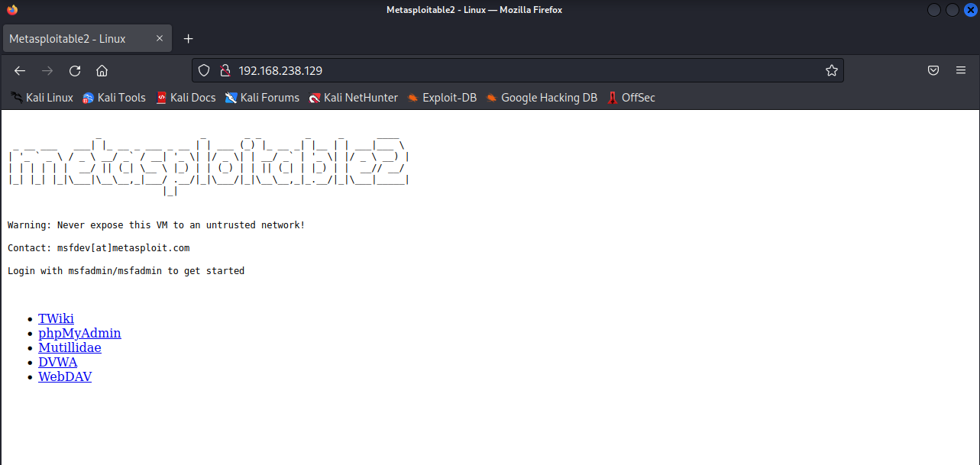Go back one page with the Back arrow
Viewport: 980px width, 465px height.
point(21,70)
